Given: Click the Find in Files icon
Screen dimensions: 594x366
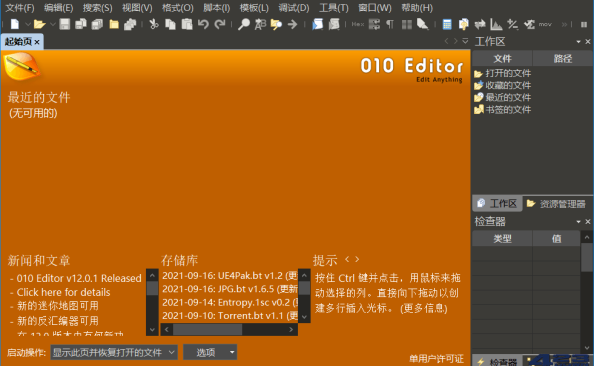Looking at the screenshot, I should [276, 24].
